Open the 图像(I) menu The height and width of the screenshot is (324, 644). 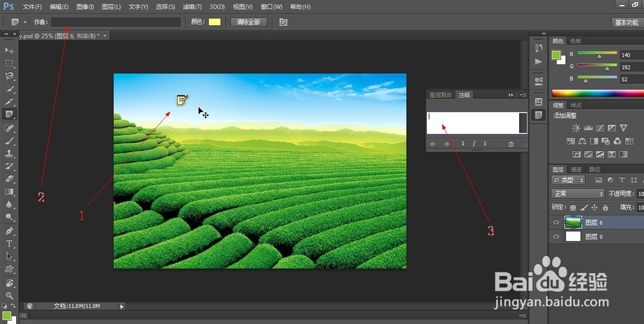coord(85,7)
